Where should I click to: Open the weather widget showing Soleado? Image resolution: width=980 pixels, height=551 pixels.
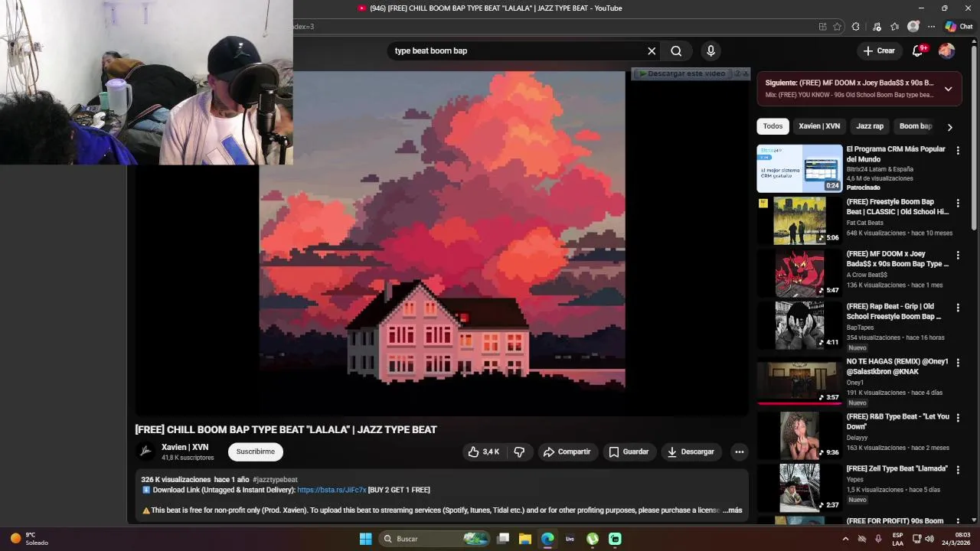tap(29, 539)
